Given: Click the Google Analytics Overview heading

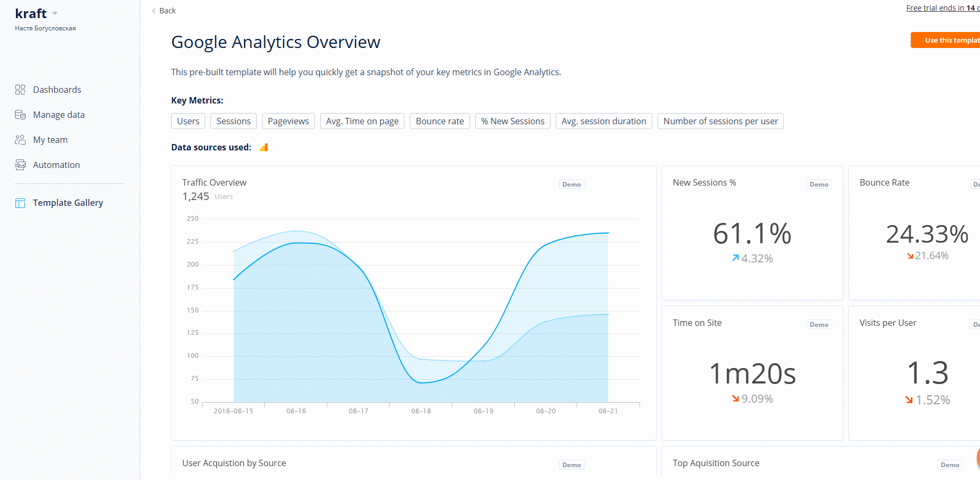Looking at the screenshot, I should click(x=276, y=42).
